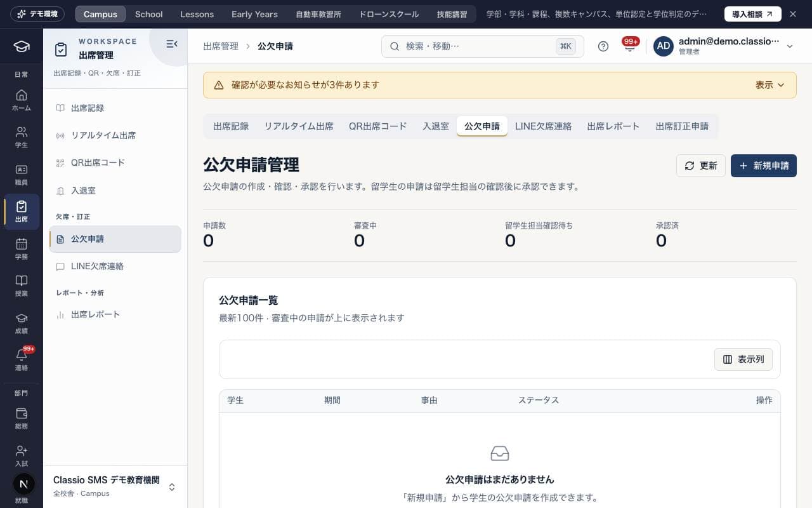This screenshot has width=812, height=508.
Task: Switch to the 出席記録 tab
Action: tap(231, 126)
